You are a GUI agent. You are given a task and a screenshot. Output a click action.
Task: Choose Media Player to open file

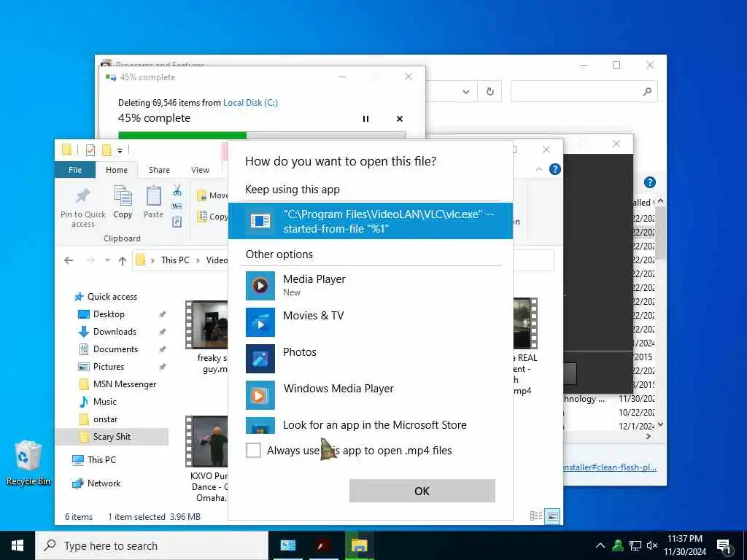370,285
